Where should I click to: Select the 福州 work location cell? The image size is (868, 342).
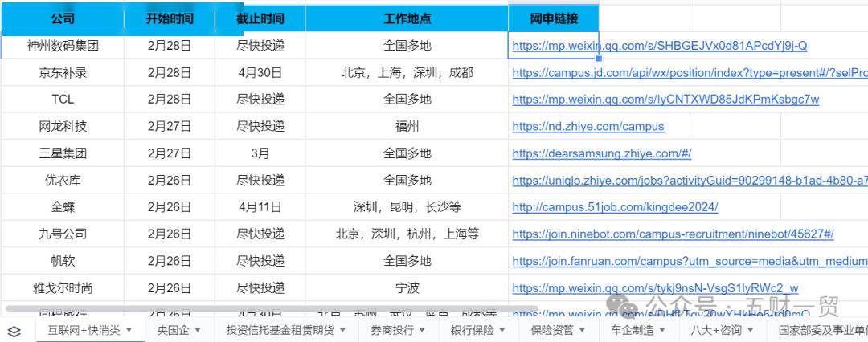(x=407, y=126)
